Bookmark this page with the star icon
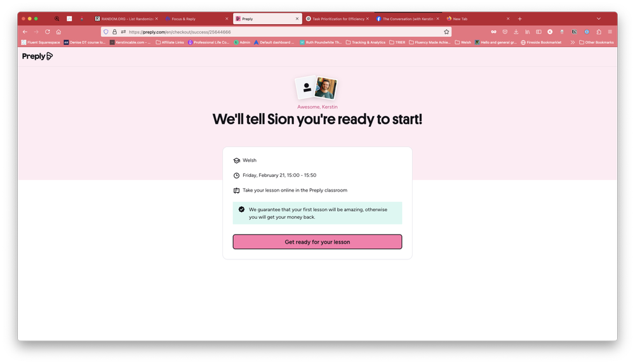 (446, 32)
